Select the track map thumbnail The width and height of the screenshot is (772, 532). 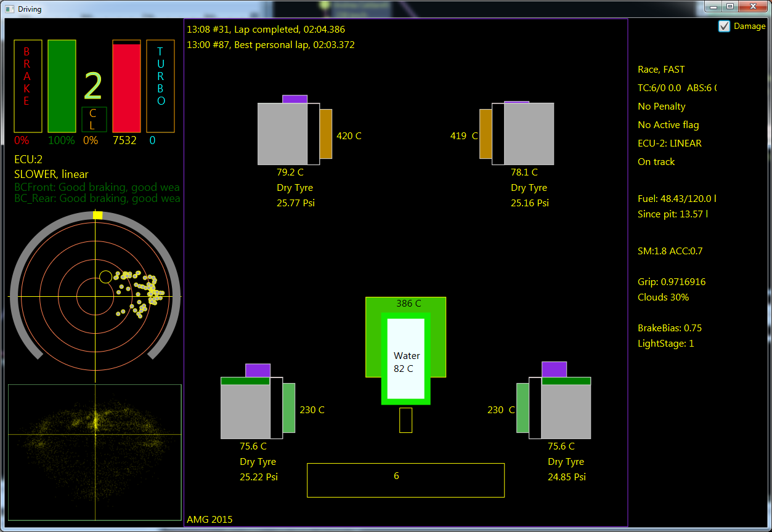(x=95, y=451)
